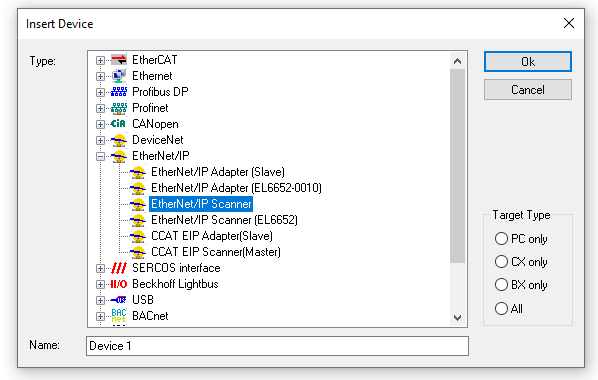598x380 pixels.
Task: Select the DeviceNet label
Action: coord(158,140)
